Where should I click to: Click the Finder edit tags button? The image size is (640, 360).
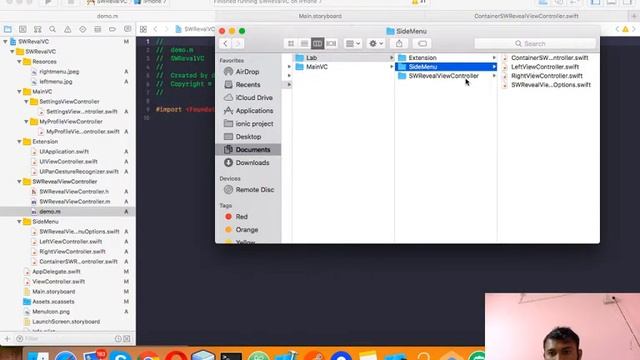(422, 43)
